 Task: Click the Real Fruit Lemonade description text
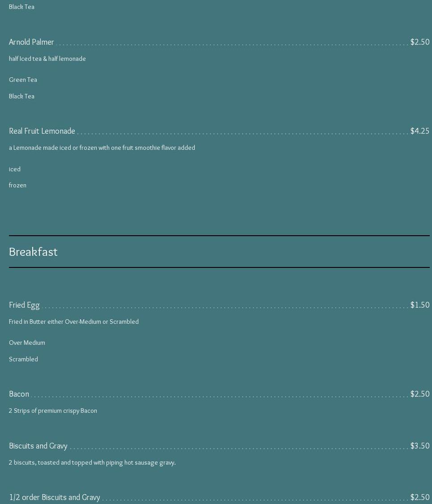pos(102,148)
